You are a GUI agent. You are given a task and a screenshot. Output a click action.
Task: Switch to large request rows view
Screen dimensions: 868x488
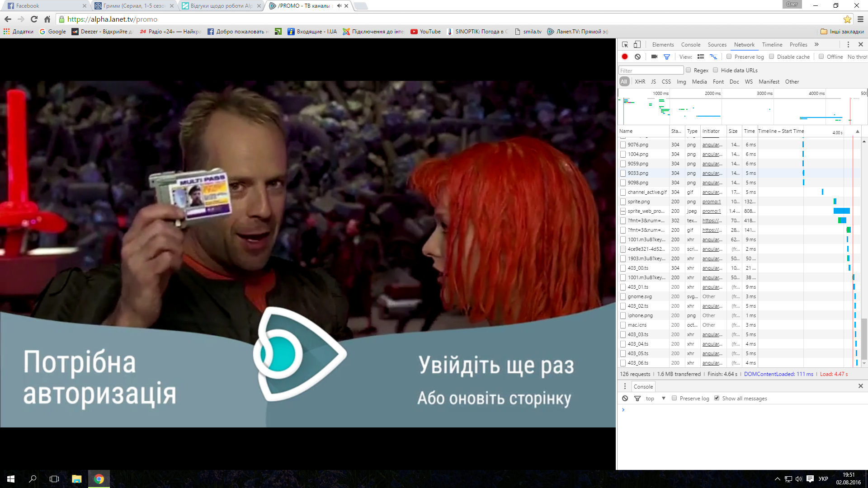click(701, 56)
